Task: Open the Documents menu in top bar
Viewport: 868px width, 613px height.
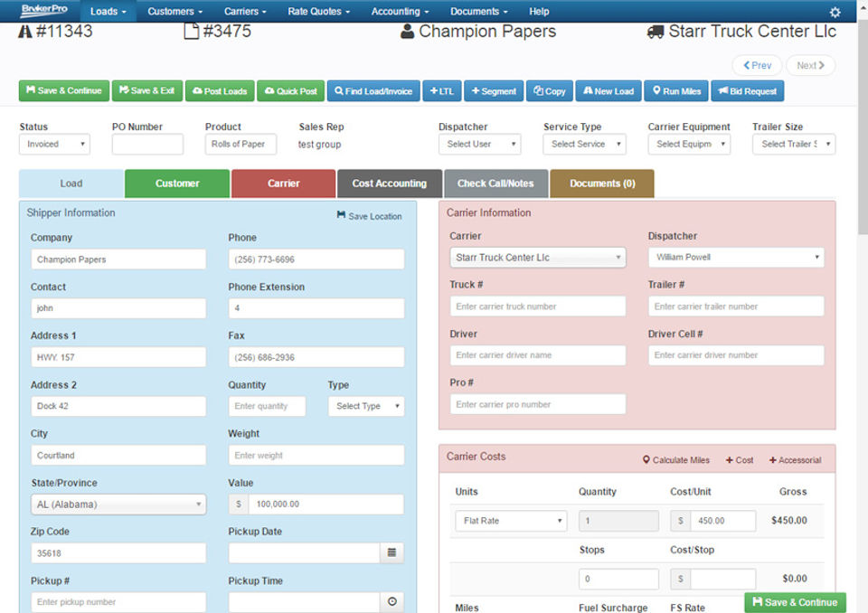Action: click(x=479, y=11)
